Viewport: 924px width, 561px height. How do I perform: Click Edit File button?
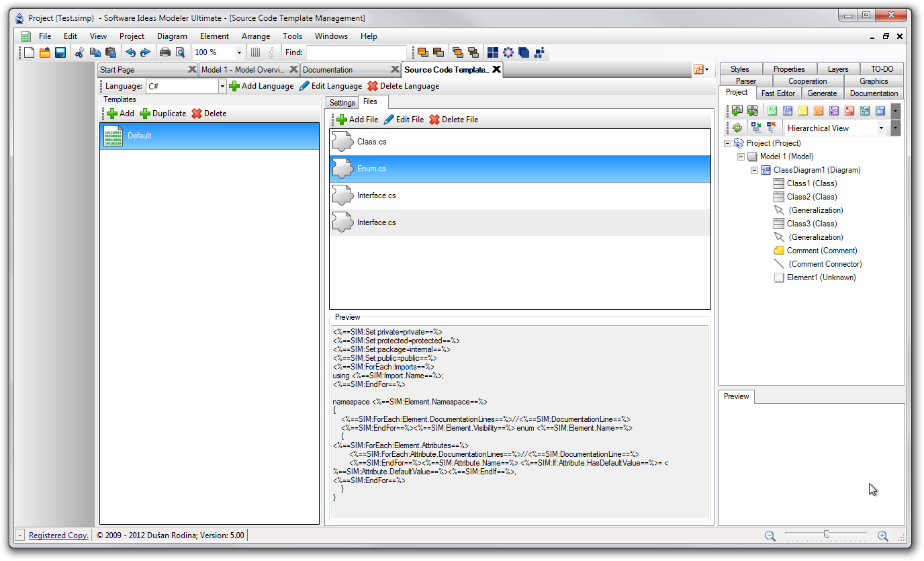(x=404, y=120)
